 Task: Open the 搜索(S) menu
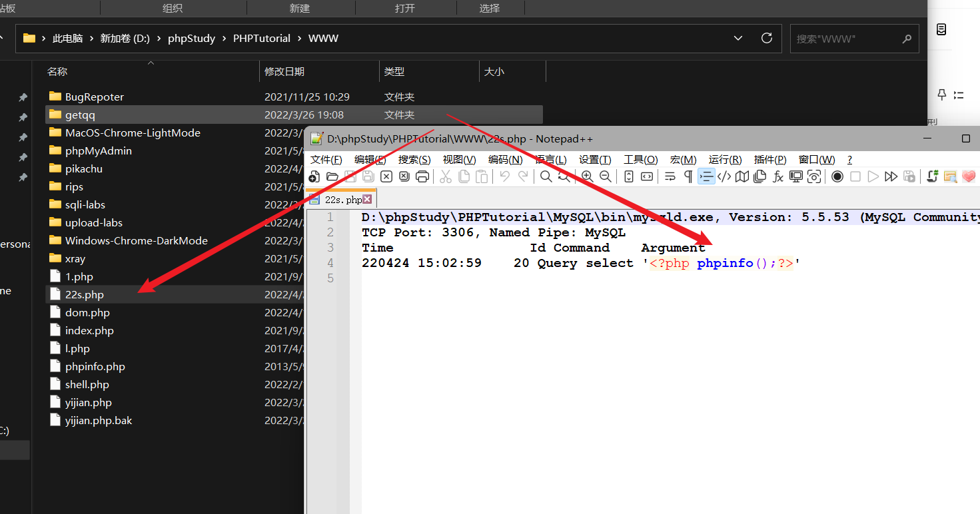click(x=414, y=160)
